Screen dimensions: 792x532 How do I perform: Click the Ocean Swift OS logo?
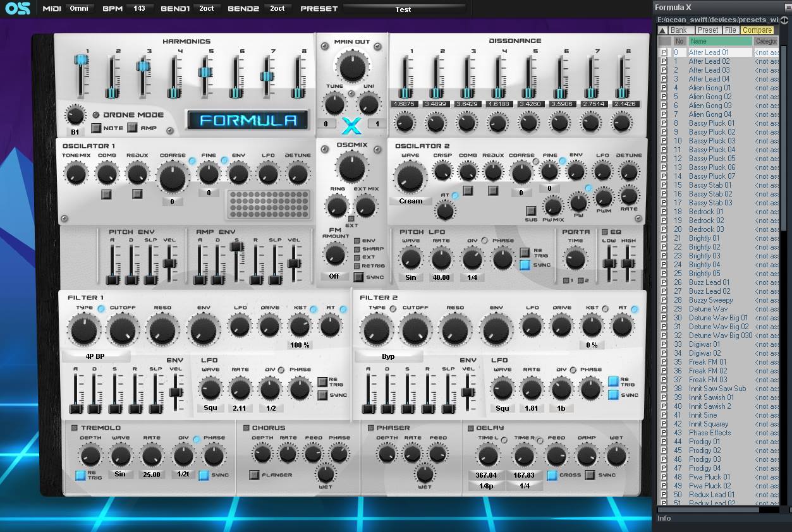[x=18, y=9]
